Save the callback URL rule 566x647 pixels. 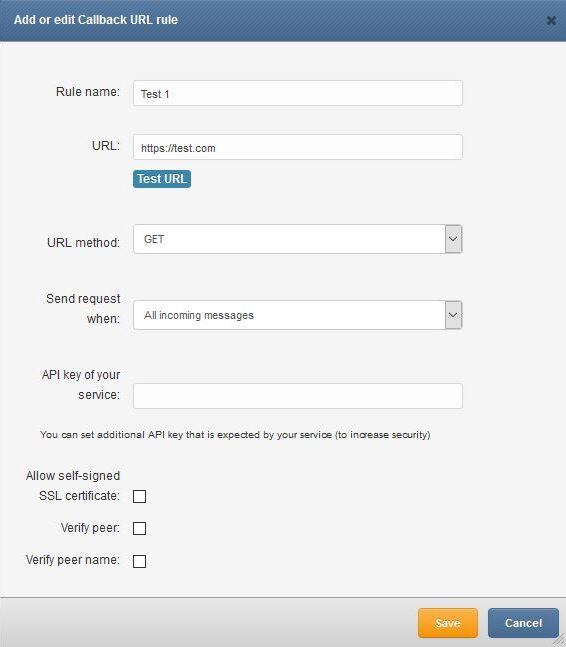pos(448,623)
